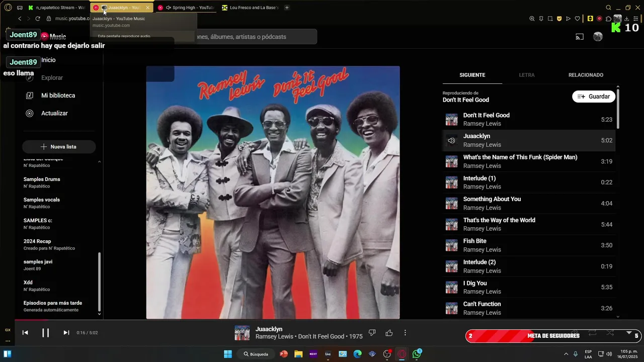Open the workspaces icon beside Opera logo
This screenshot has width=644, height=362.
(20, 8)
